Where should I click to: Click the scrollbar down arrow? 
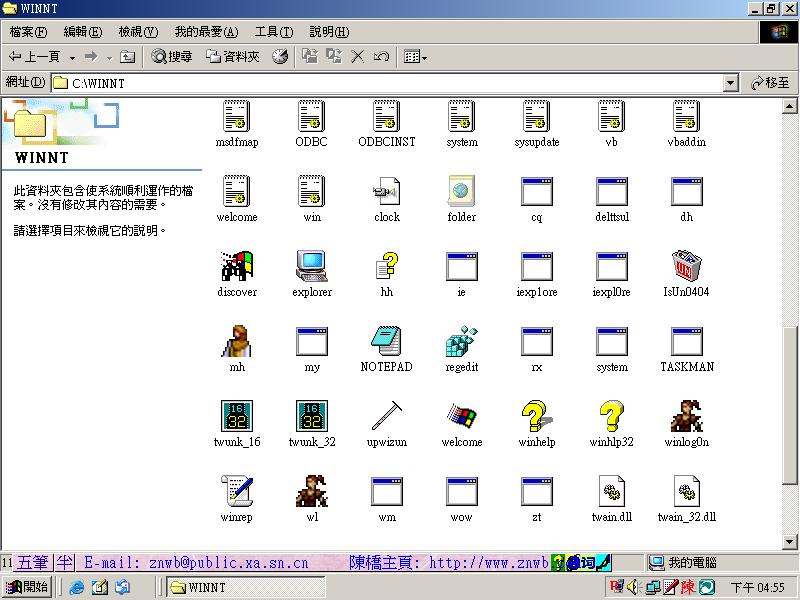[789, 542]
